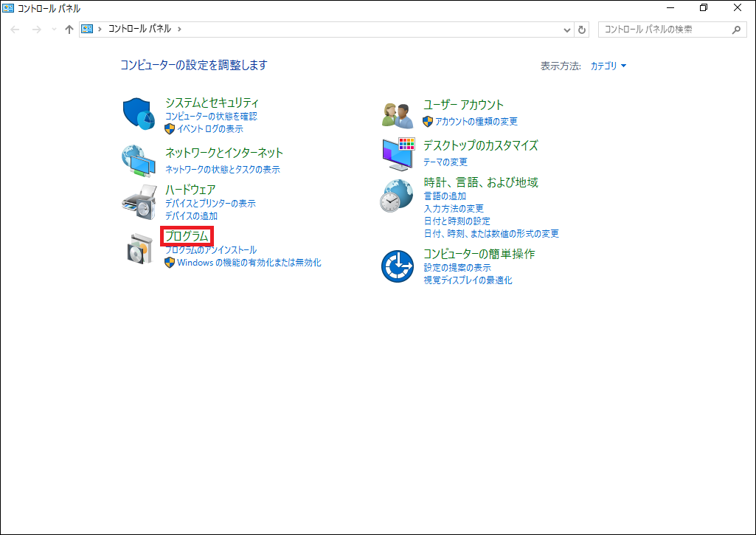Viewport: 756px width, 535px height.
Task: Minimize the コントロール パネル window
Action: click(670, 7)
